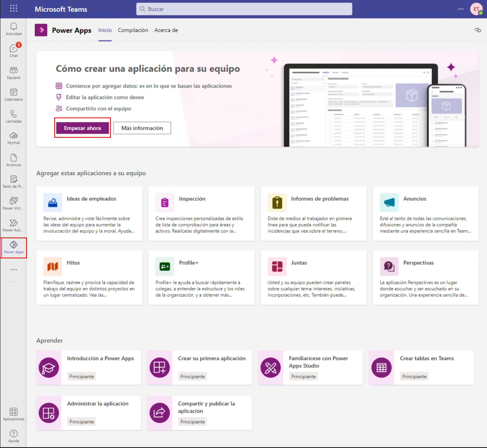The height and width of the screenshot is (448, 487).
Task: Click the Más información button
Action: tap(142, 128)
